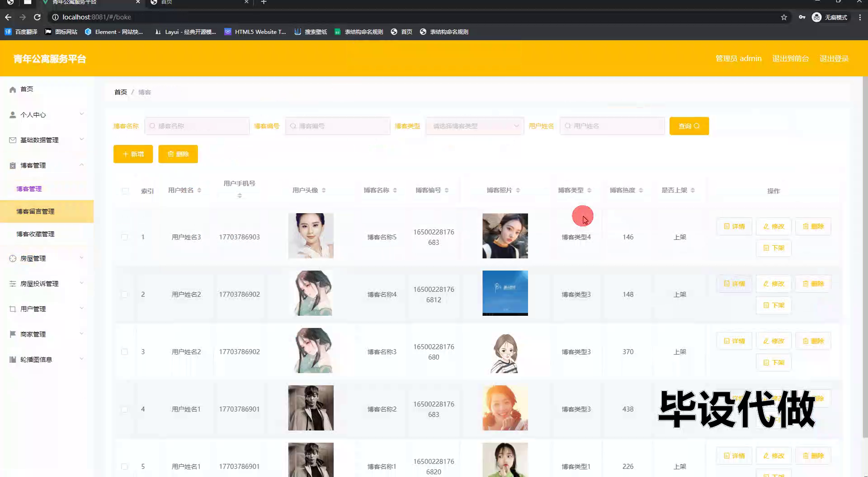Image resolution: width=868 pixels, height=477 pixels.
Task: Collapse 博客管理 menu chevron
Action: click(x=82, y=164)
